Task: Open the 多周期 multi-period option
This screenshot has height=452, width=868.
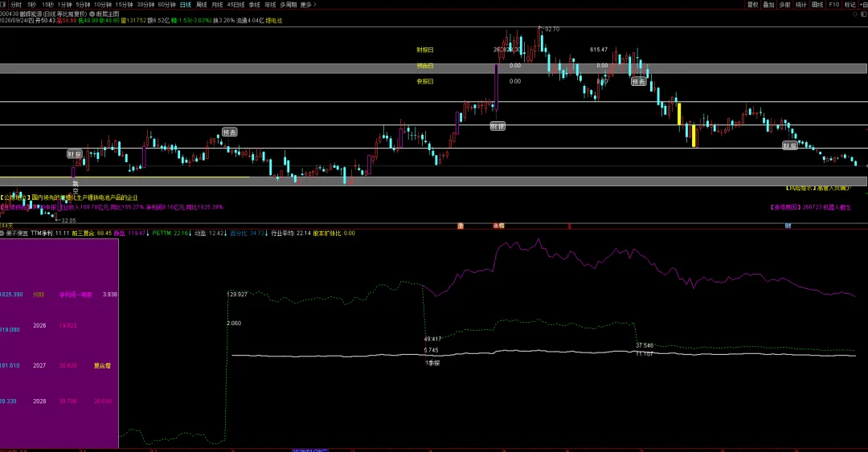Action: pos(288,5)
